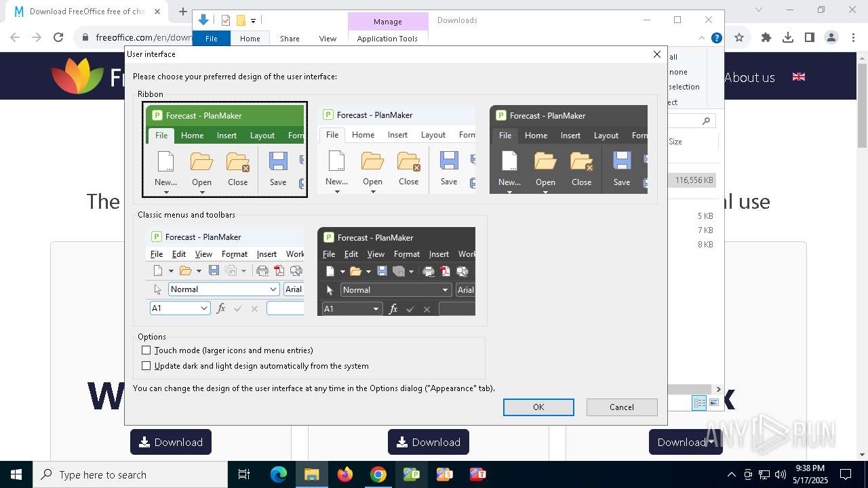
Task: Pick the dark classic menus design
Action: click(396, 271)
